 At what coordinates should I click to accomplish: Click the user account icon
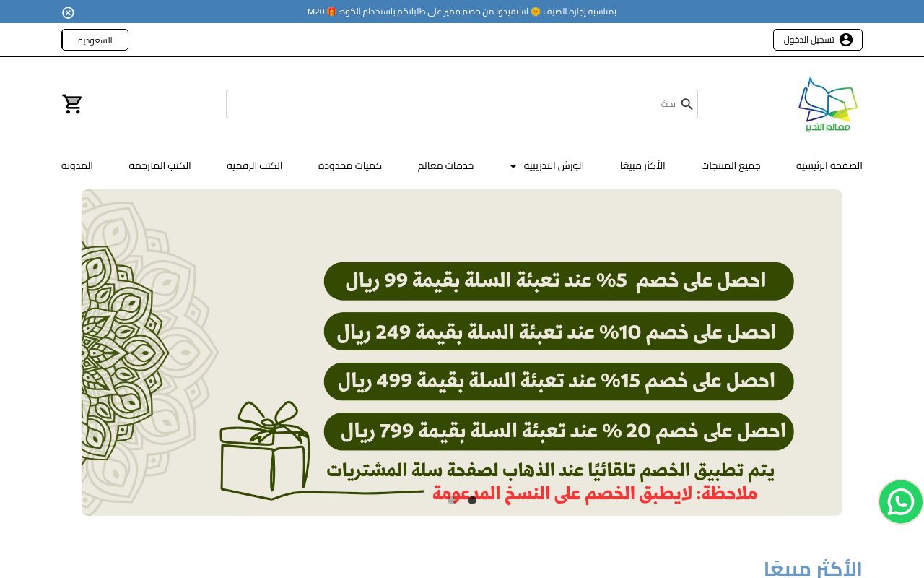(x=846, y=40)
